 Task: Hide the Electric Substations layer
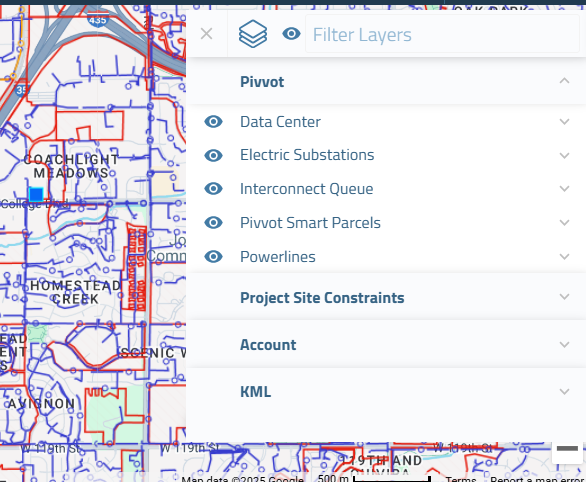coord(213,155)
